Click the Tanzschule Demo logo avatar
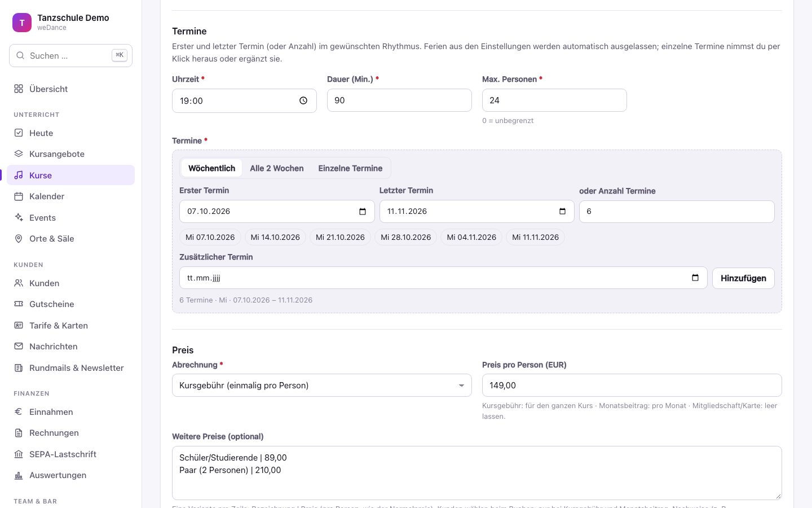The width and height of the screenshot is (812, 508). (22, 23)
